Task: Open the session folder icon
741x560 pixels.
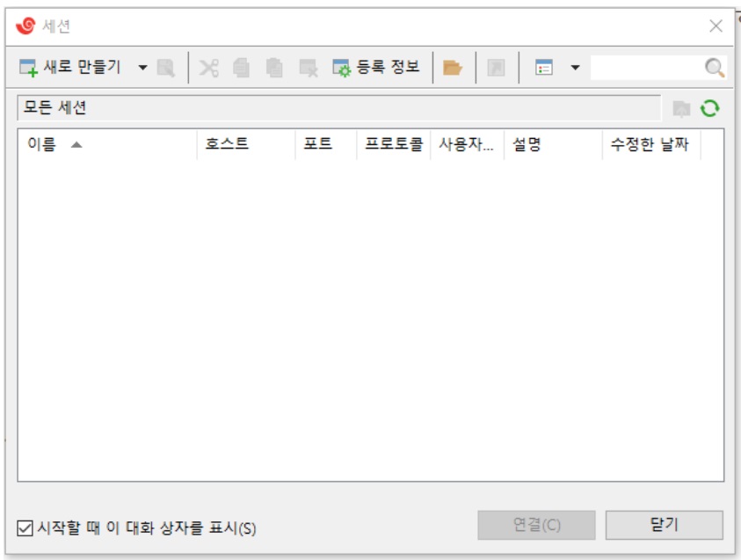Action: pos(453,68)
